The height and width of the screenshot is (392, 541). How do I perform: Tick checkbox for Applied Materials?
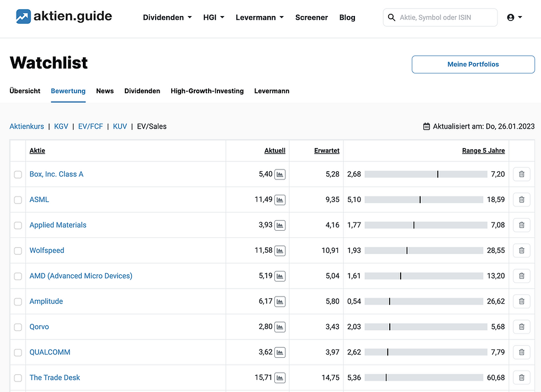click(18, 225)
